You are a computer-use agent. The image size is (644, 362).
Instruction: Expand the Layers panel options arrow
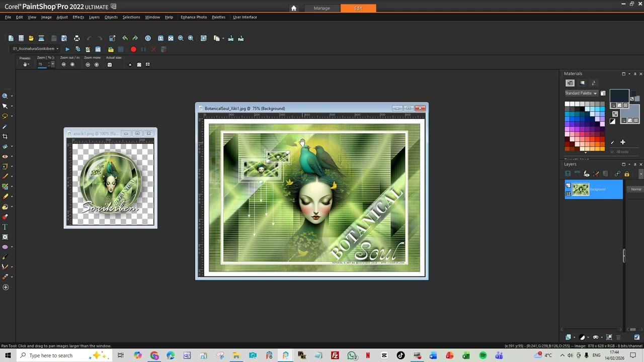629,164
